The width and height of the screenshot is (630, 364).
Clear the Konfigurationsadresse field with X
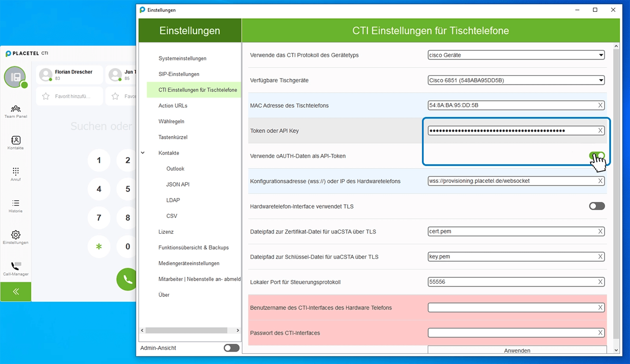coord(600,181)
